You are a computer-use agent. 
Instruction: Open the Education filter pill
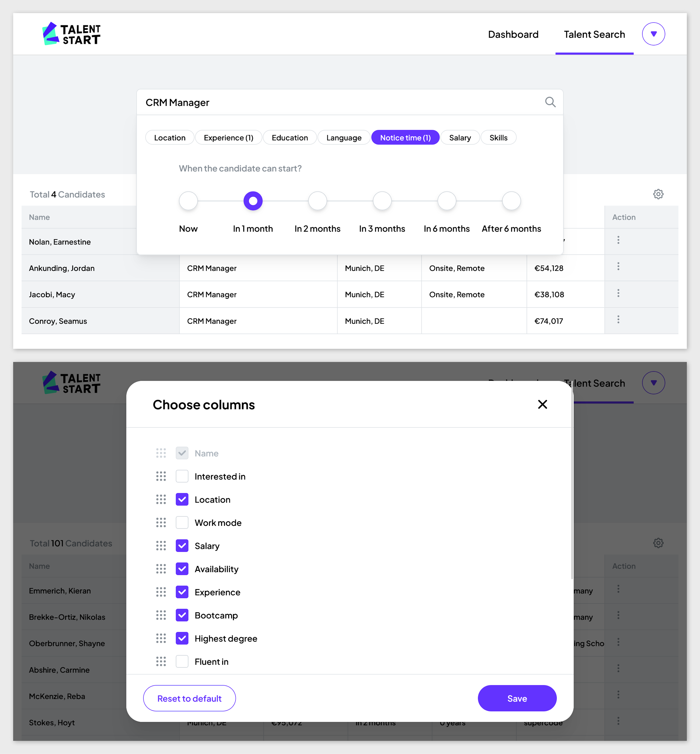click(290, 137)
